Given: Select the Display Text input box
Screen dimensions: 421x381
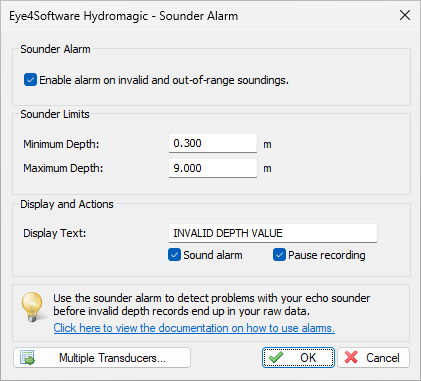Looking at the screenshot, I should [273, 233].
